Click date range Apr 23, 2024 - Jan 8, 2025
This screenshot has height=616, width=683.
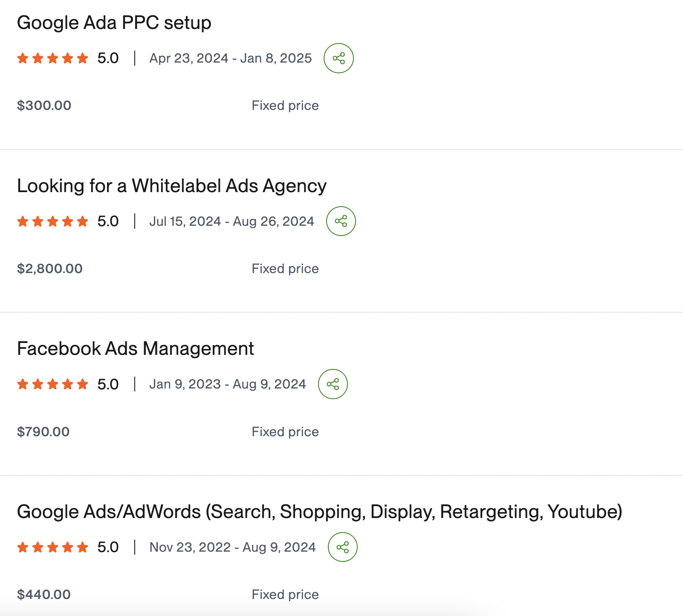coord(231,58)
